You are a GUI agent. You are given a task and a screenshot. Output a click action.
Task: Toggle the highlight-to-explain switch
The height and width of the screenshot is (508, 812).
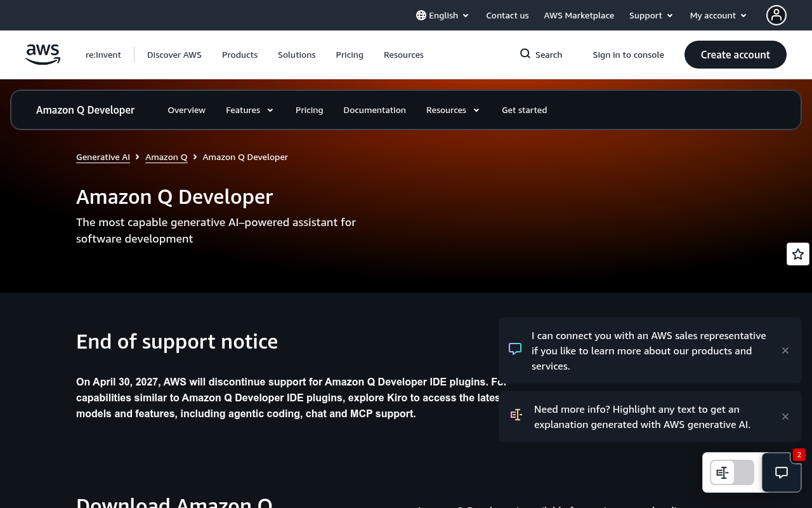pos(732,472)
